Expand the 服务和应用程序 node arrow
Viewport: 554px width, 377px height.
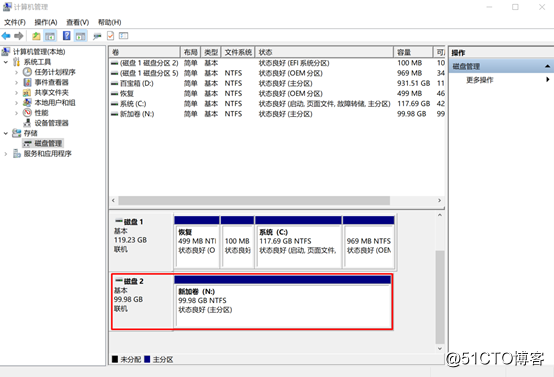tap(6, 154)
